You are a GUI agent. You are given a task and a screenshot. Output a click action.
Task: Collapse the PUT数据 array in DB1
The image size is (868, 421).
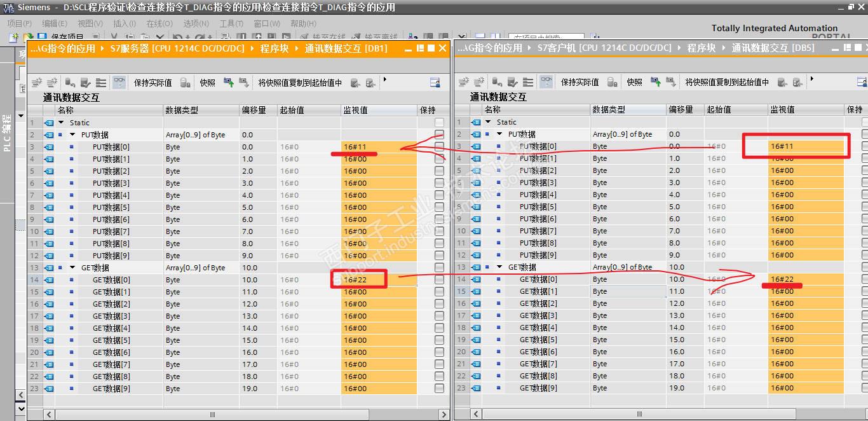(73, 135)
